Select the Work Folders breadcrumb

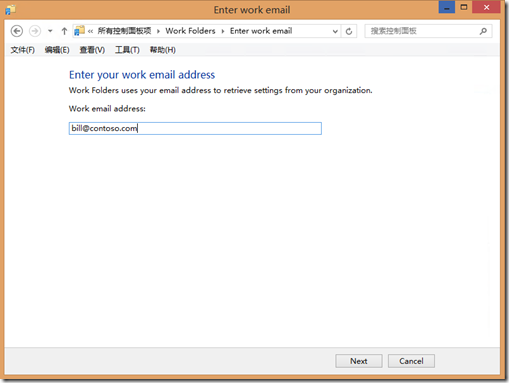pyautogui.click(x=190, y=31)
